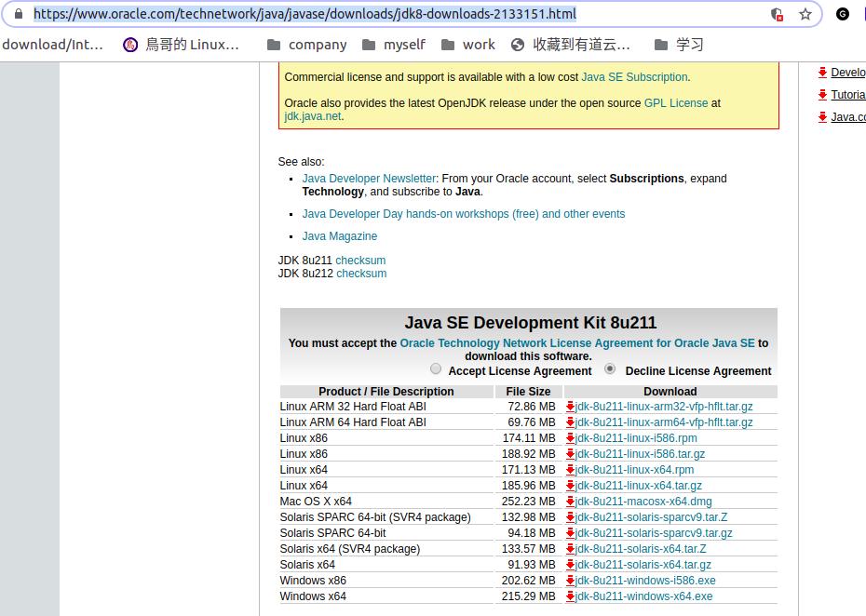The image size is (866, 616).
Task: Open the 鳥哥的 Linux bookmark
Action: pyautogui.click(x=182, y=45)
